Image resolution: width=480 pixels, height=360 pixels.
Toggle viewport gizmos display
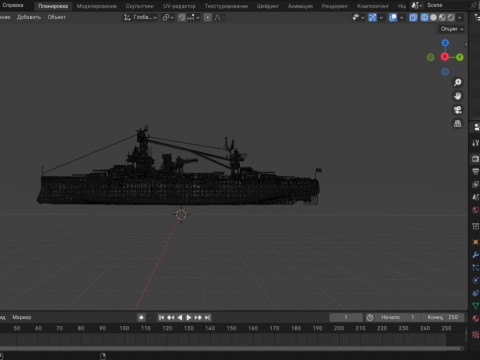[372, 17]
